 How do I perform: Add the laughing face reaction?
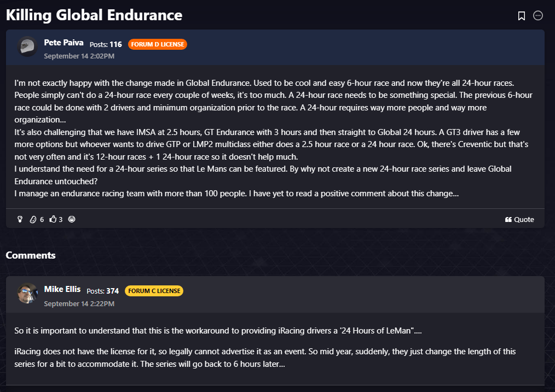pos(72,219)
